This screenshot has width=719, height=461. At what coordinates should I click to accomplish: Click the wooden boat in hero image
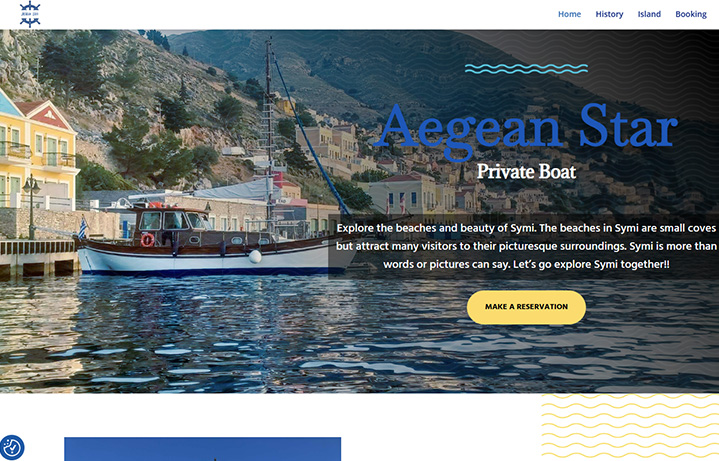200,240
